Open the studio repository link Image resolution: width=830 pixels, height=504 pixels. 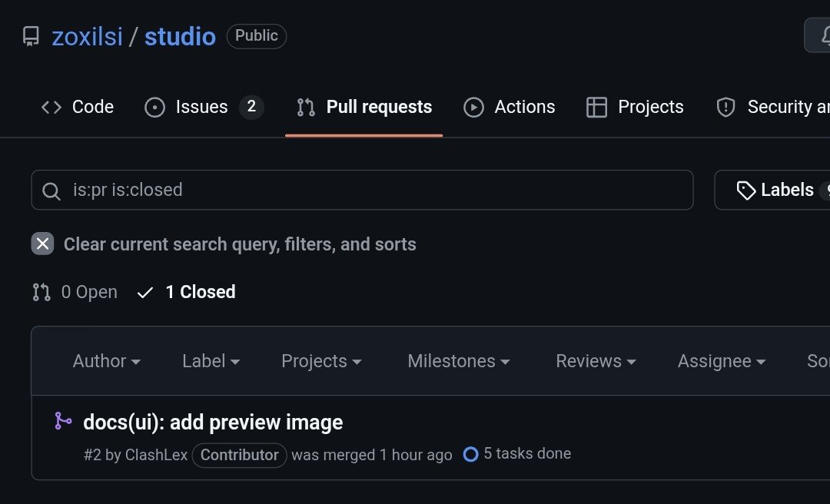coord(180,37)
